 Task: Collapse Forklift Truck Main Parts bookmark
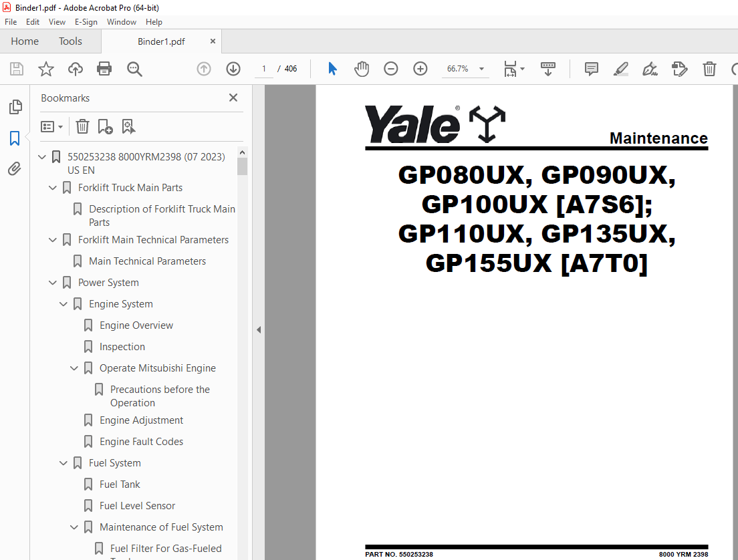53,188
